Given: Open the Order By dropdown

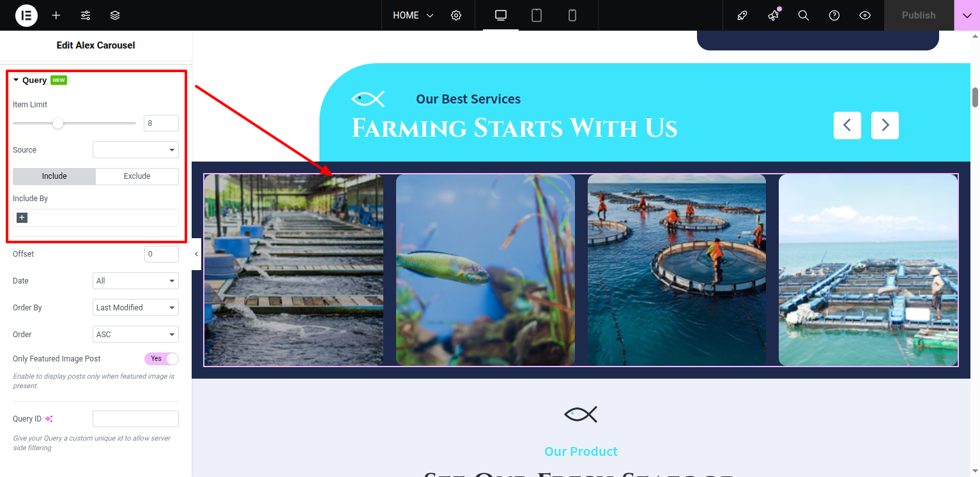Looking at the screenshot, I should [135, 308].
